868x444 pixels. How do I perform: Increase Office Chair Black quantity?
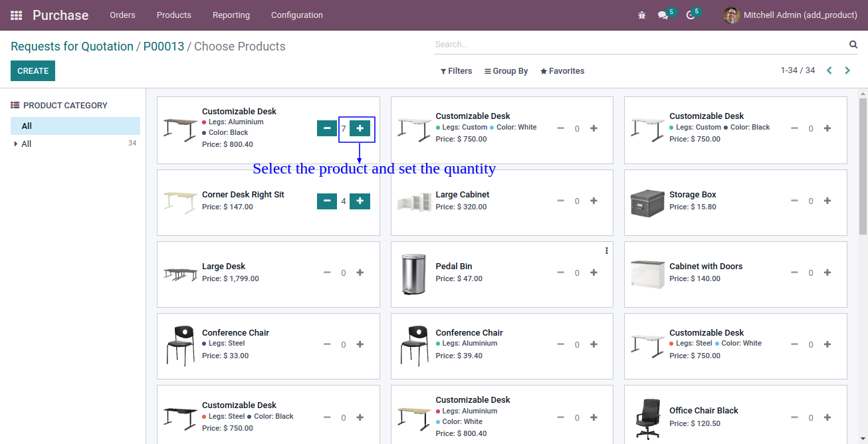[x=827, y=417]
